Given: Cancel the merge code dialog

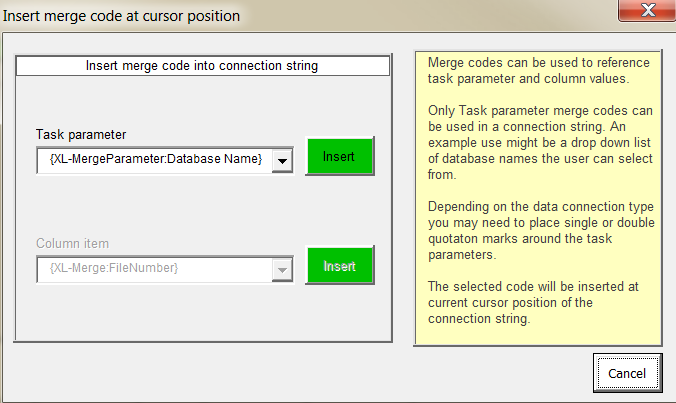Looking at the screenshot, I should pos(627,373).
